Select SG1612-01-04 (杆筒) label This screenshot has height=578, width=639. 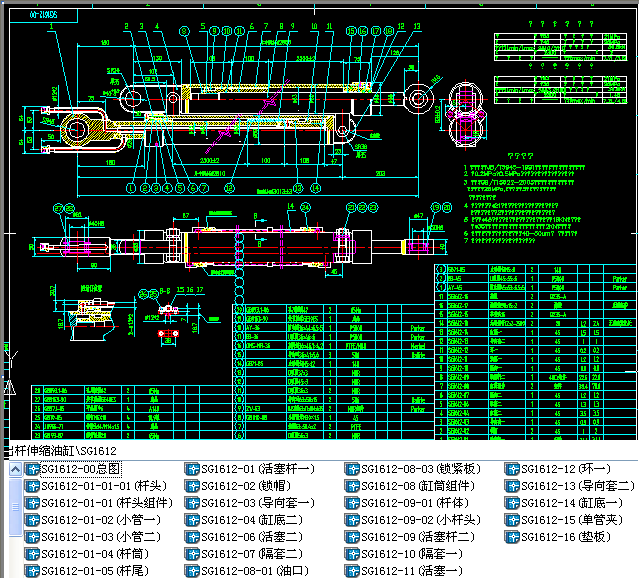95,554
